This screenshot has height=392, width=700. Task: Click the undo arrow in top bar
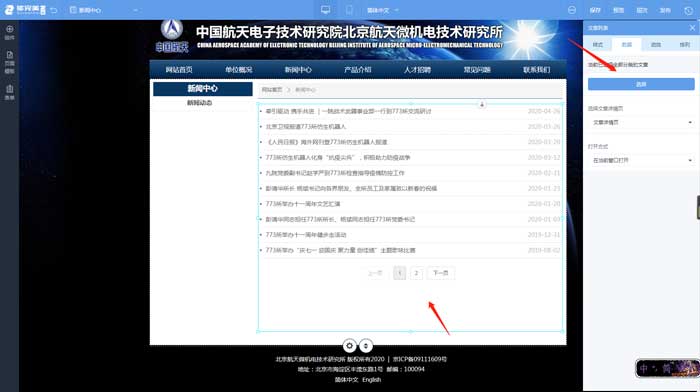click(x=54, y=10)
